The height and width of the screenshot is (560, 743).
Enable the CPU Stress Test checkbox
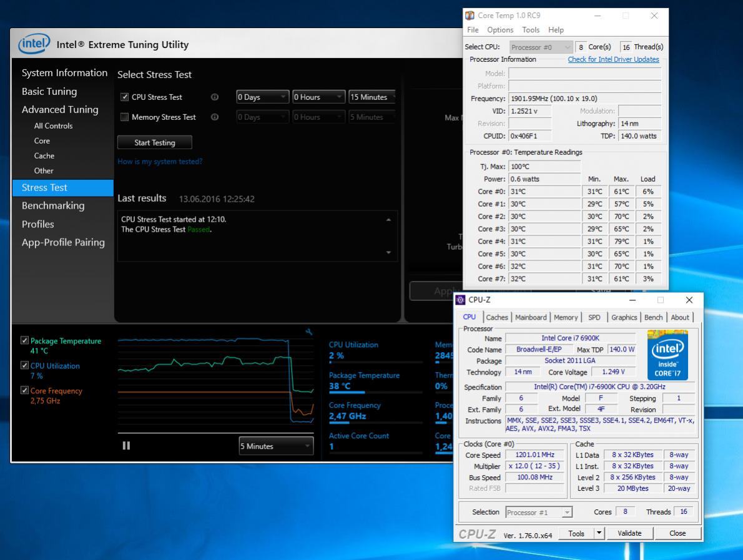click(x=125, y=97)
